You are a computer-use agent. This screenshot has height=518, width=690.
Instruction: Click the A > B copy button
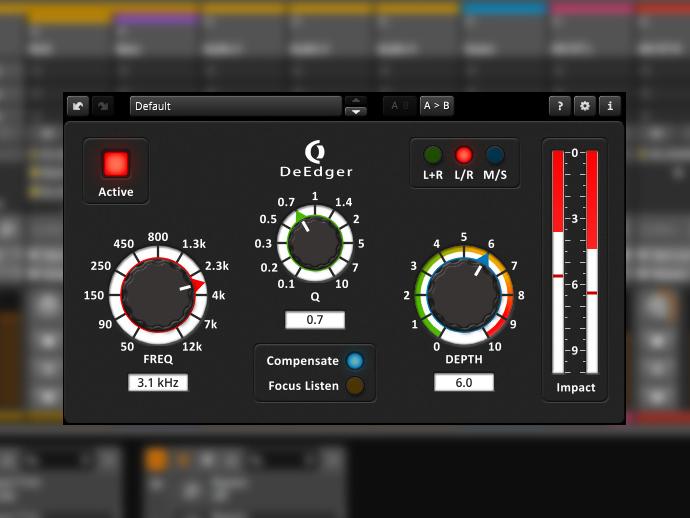[x=436, y=106]
